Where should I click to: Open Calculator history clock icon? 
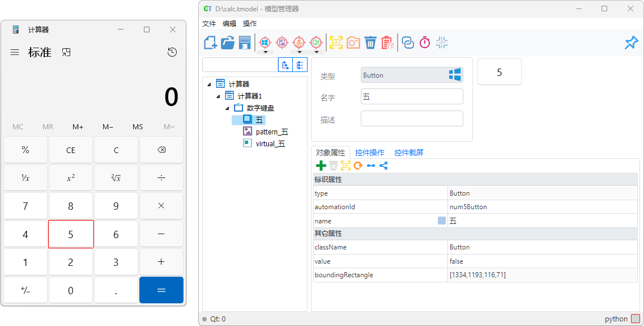pyautogui.click(x=172, y=52)
